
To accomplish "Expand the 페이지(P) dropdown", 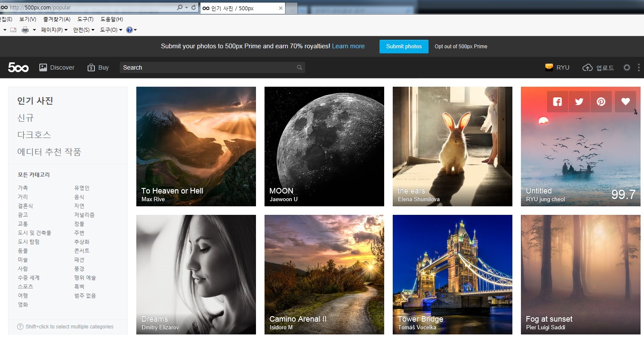I will tap(54, 30).
